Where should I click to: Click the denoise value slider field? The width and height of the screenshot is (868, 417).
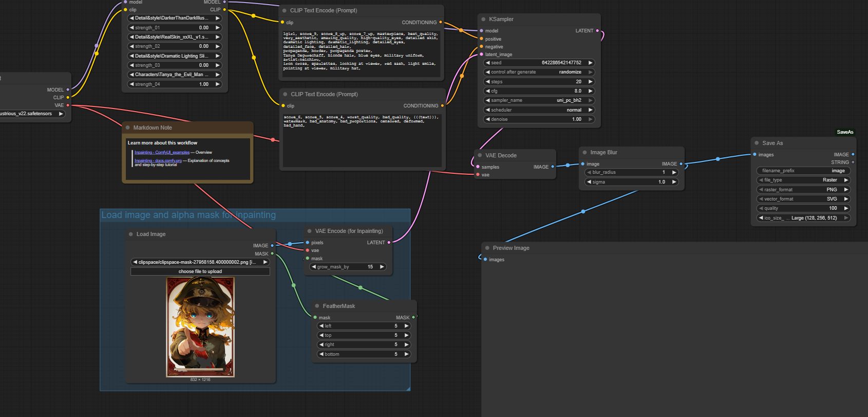(539, 119)
